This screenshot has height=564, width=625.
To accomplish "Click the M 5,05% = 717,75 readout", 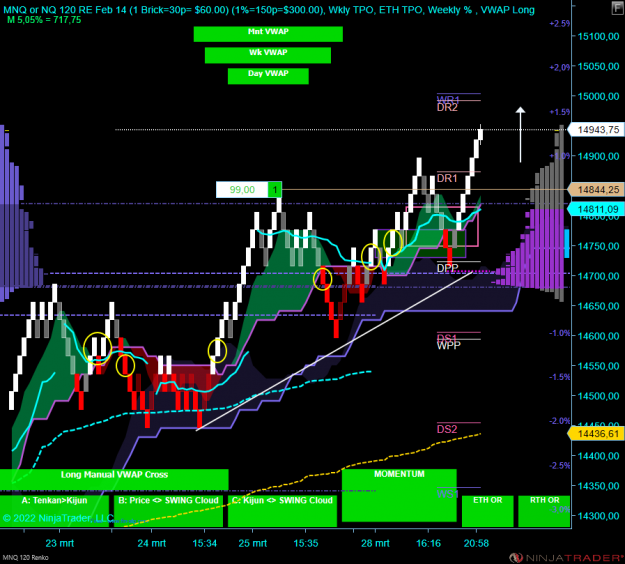I will (44, 20).
